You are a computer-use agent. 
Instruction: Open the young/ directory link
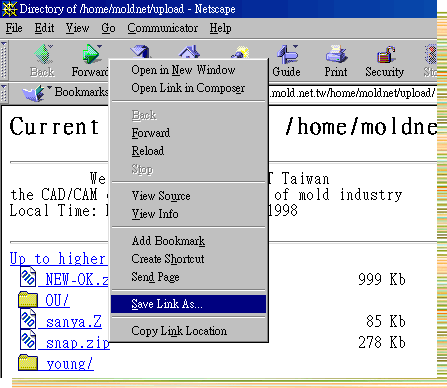70,364
